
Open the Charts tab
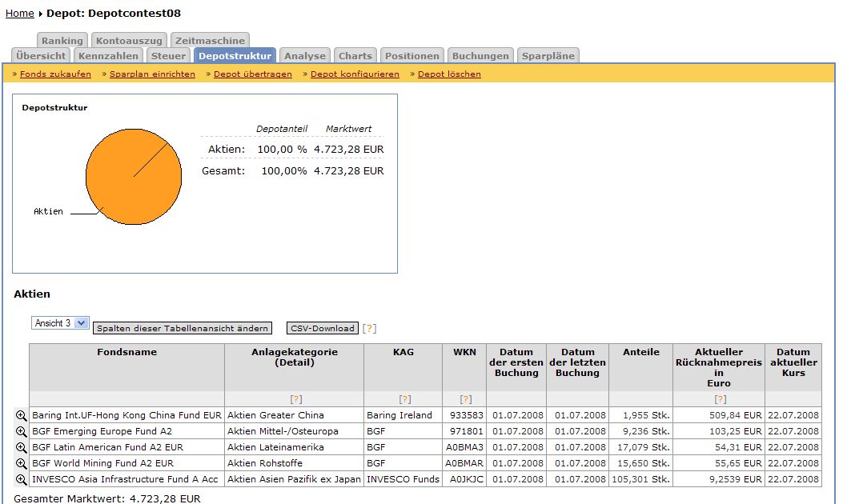pos(355,56)
